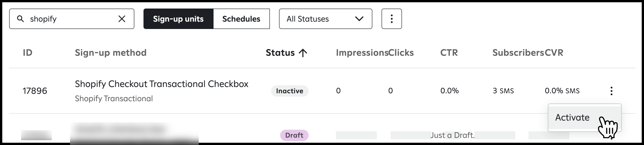The image size is (644, 145).
Task: Open row 17896 kebab menu
Action: [611, 91]
